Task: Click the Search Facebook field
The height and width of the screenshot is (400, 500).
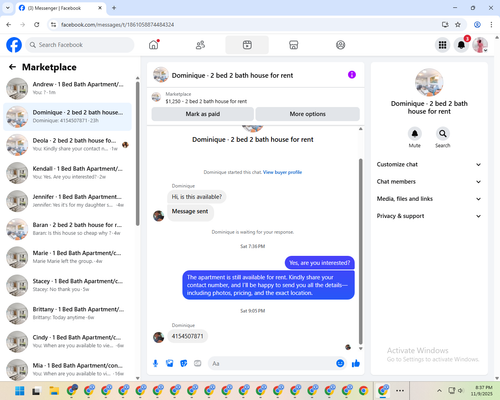Action: coord(80,45)
